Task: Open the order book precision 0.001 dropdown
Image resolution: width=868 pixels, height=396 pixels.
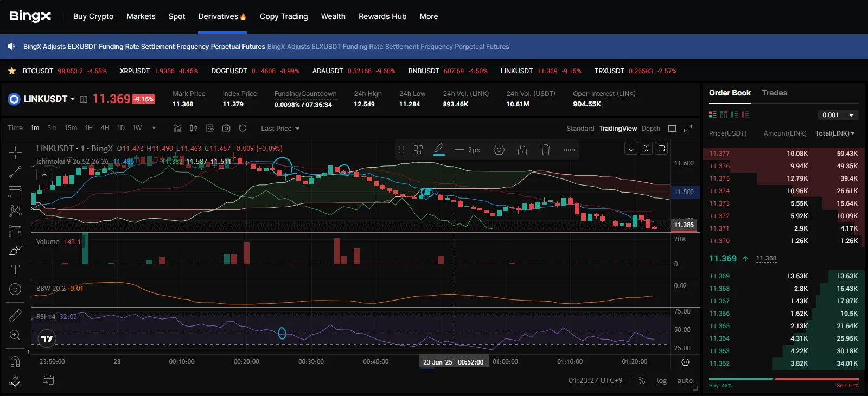Action: pyautogui.click(x=838, y=115)
